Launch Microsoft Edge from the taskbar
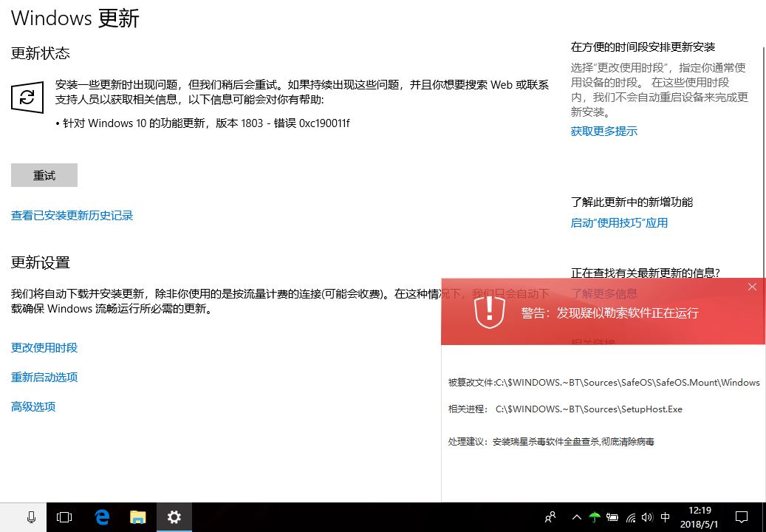766x532 pixels. click(x=102, y=517)
